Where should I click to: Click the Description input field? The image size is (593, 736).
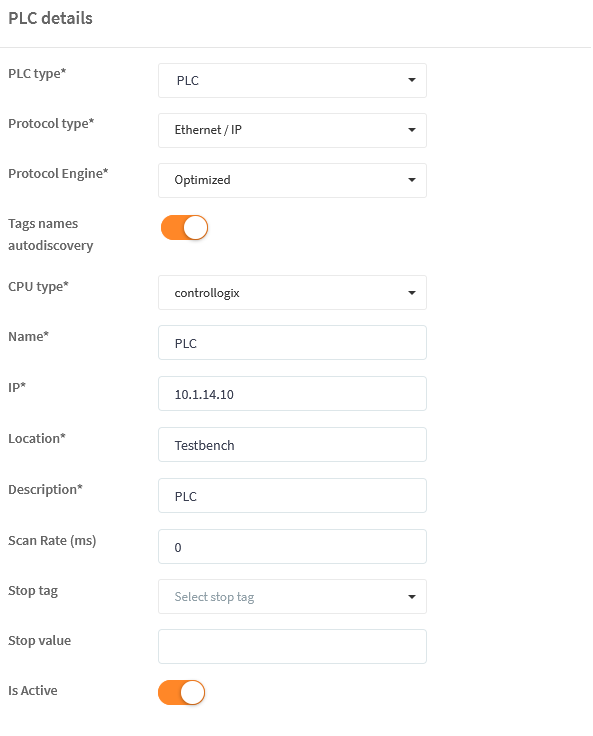(292, 496)
